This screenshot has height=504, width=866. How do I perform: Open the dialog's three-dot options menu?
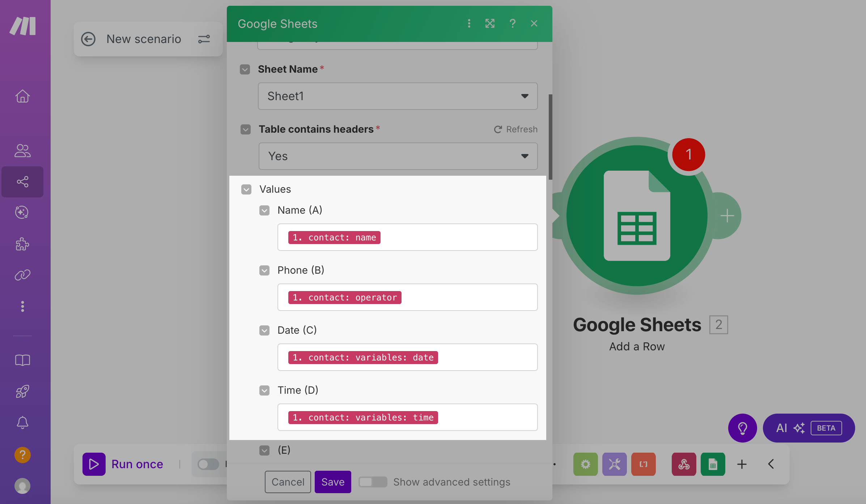[469, 24]
